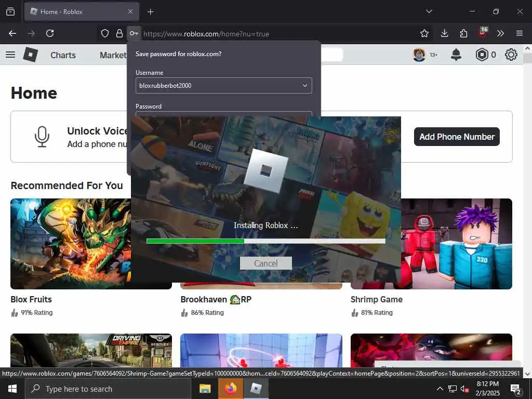This screenshot has width=532, height=399.
Task: Click the browser back arrow
Action: pyautogui.click(x=12, y=33)
